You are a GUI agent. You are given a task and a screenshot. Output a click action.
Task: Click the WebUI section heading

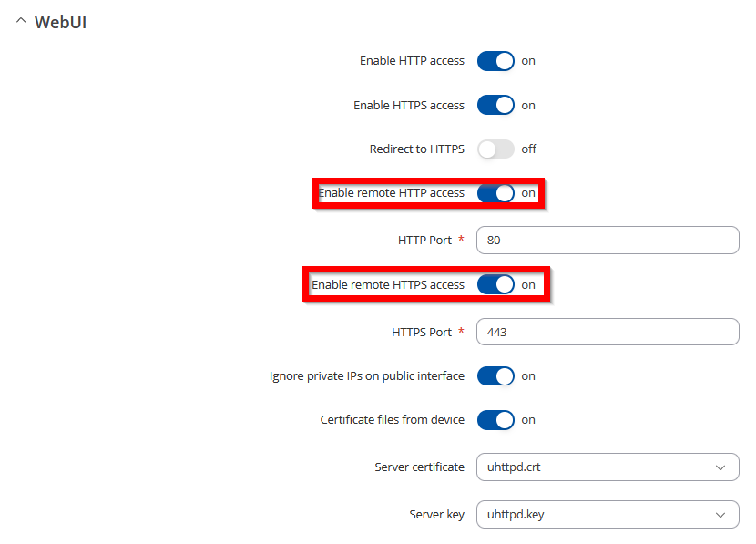point(60,22)
